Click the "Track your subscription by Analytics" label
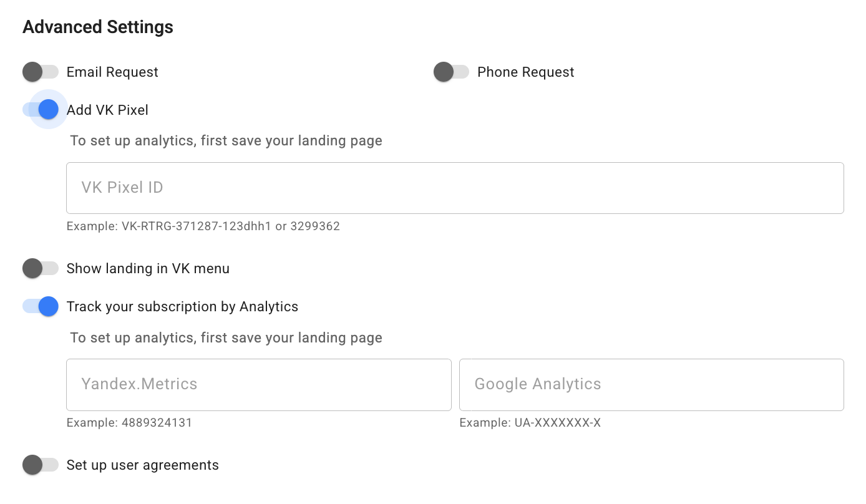The height and width of the screenshot is (504, 866). coord(182,307)
